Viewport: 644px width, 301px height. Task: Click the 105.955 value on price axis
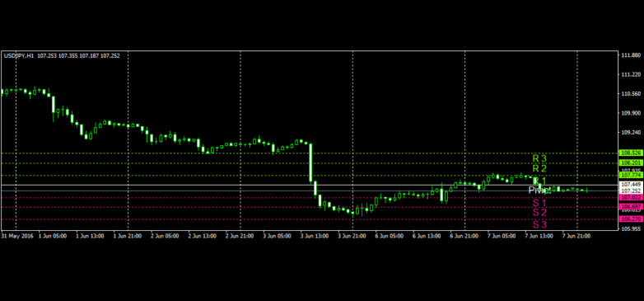click(x=632, y=228)
